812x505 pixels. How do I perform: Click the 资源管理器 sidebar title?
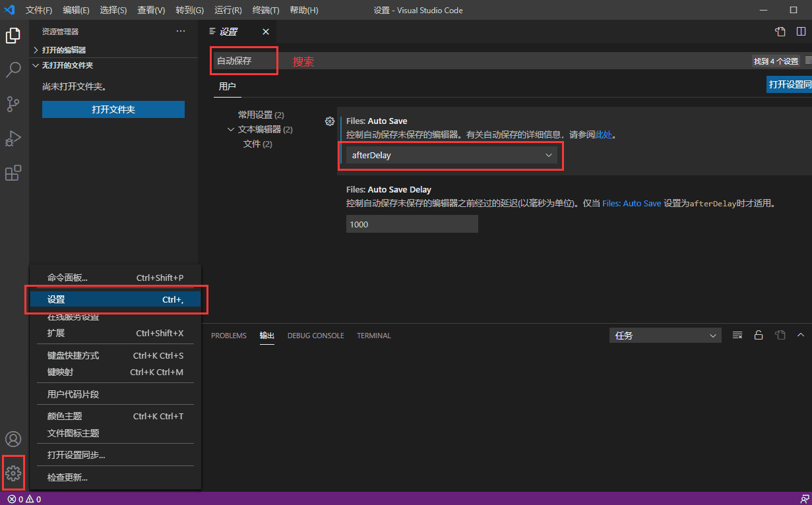60,31
